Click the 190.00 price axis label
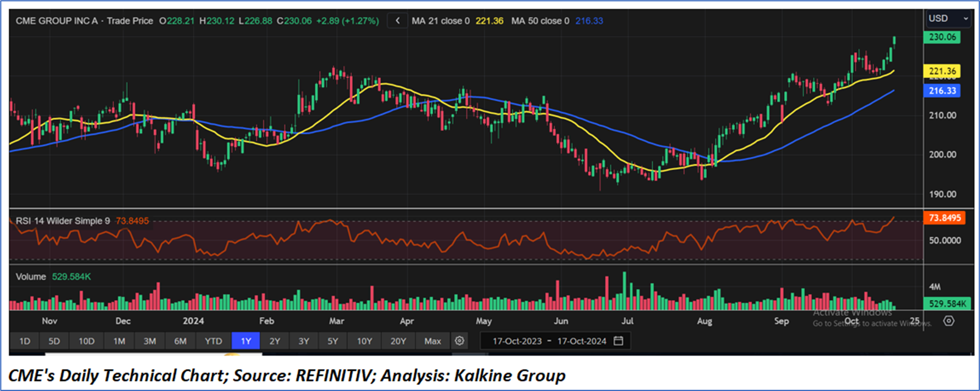Screen dimensions: 980x391 (942, 194)
